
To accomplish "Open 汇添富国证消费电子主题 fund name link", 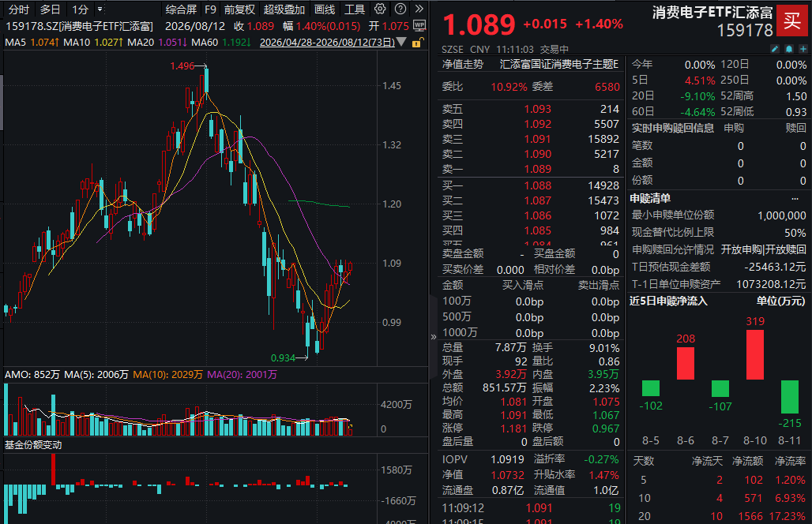I will (559, 64).
